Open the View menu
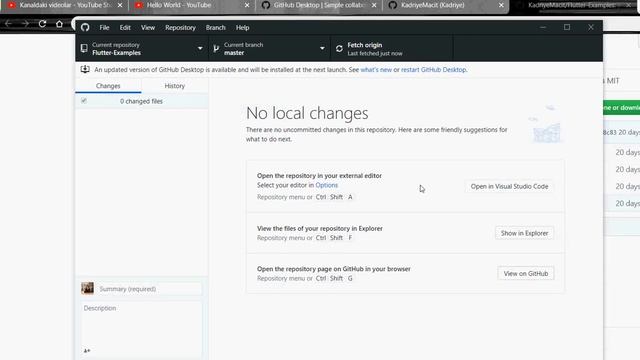 (148, 28)
